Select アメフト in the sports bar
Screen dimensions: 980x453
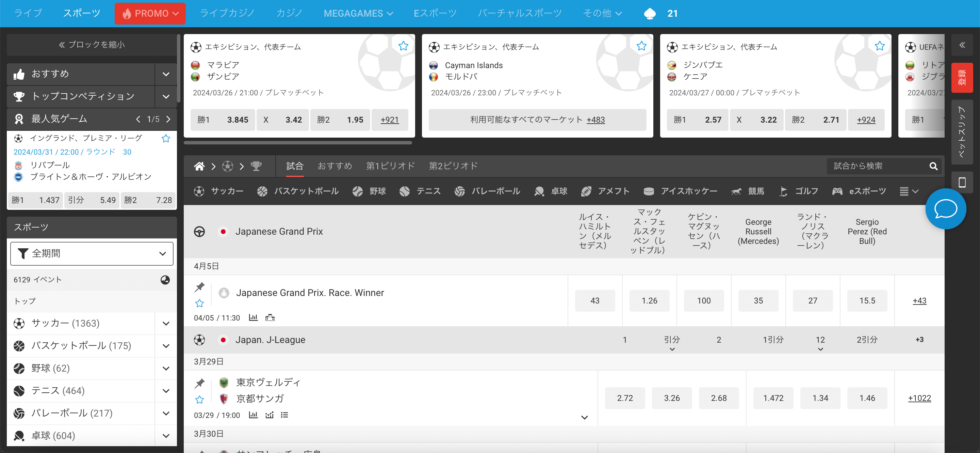tap(605, 191)
